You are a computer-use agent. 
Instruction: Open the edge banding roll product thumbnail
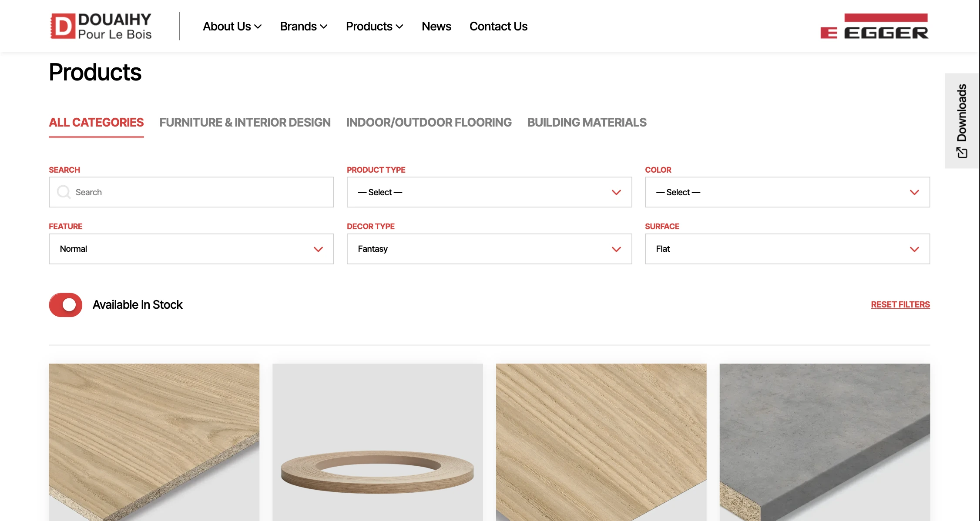click(x=378, y=442)
